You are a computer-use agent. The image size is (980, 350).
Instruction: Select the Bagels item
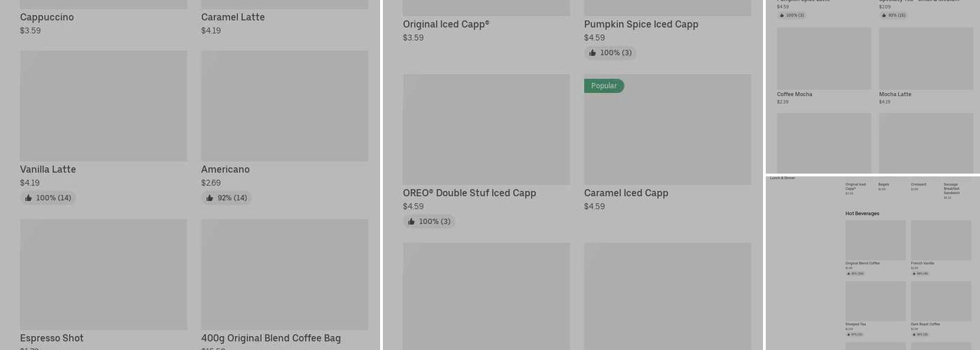[883, 185]
